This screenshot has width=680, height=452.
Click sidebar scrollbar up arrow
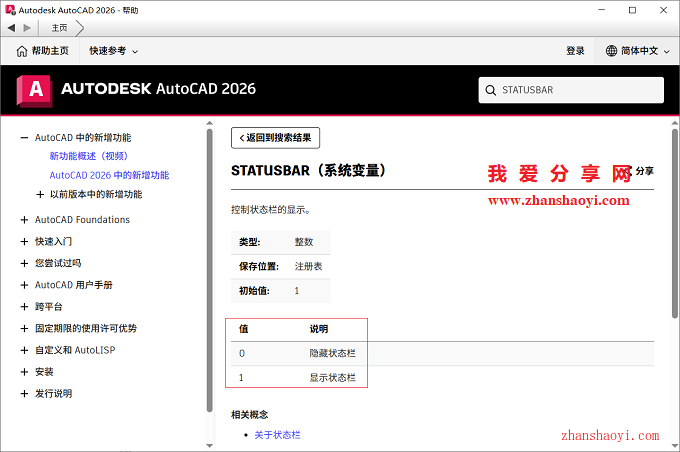pyautogui.click(x=209, y=123)
